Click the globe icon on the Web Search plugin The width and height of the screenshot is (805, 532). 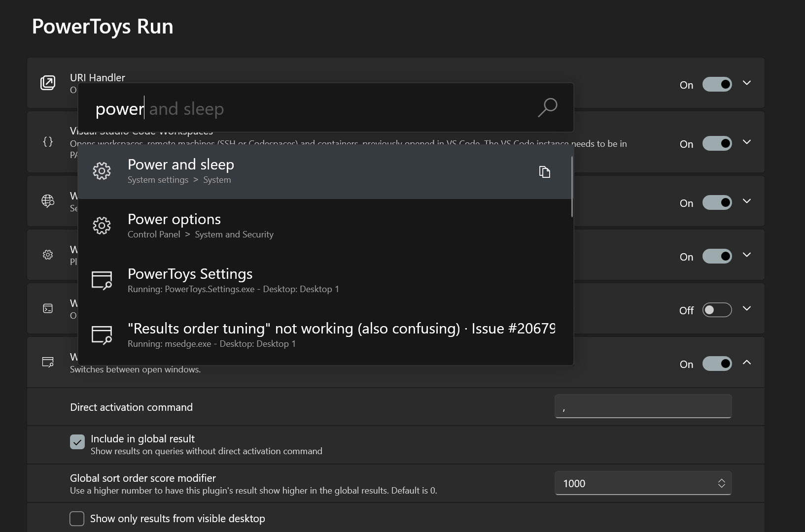click(x=48, y=201)
